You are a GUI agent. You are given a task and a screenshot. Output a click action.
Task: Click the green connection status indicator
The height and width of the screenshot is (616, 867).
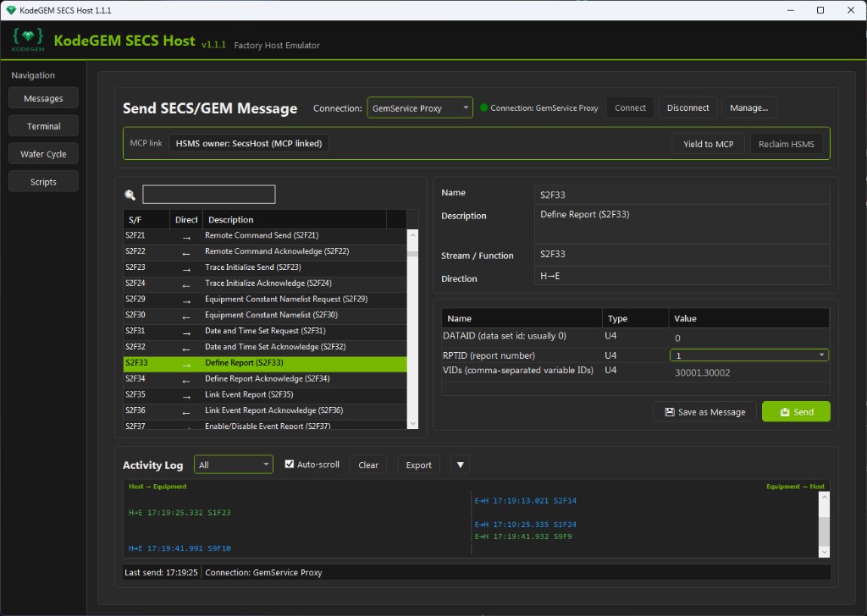pyautogui.click(x=483, y=107)
